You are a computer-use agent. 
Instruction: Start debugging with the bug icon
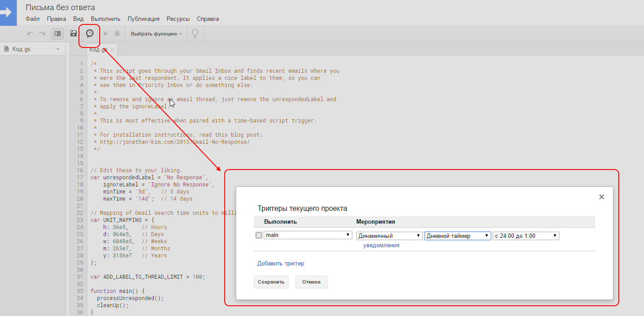coord(117,33)
